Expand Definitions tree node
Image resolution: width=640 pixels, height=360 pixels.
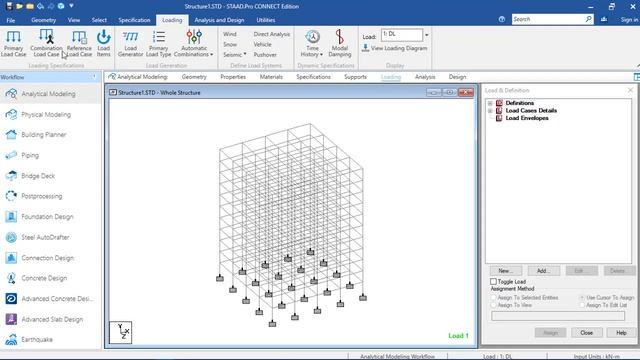(490, 103)
